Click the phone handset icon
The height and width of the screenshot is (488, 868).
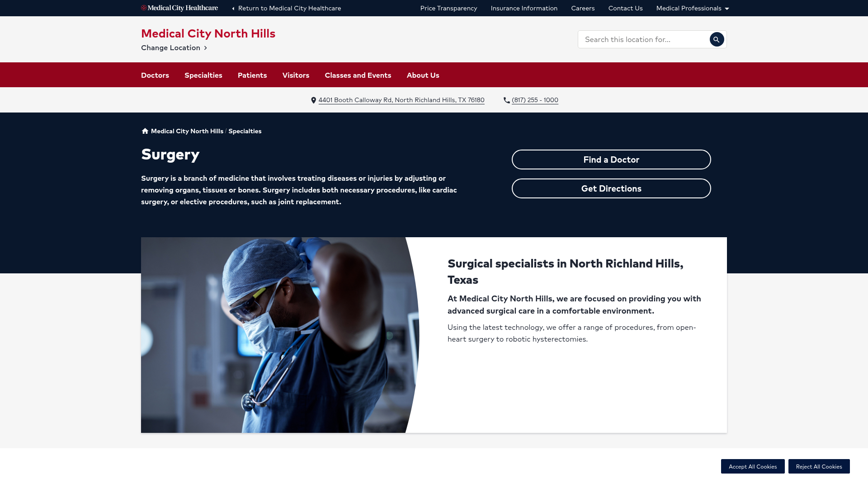point(507,100)
